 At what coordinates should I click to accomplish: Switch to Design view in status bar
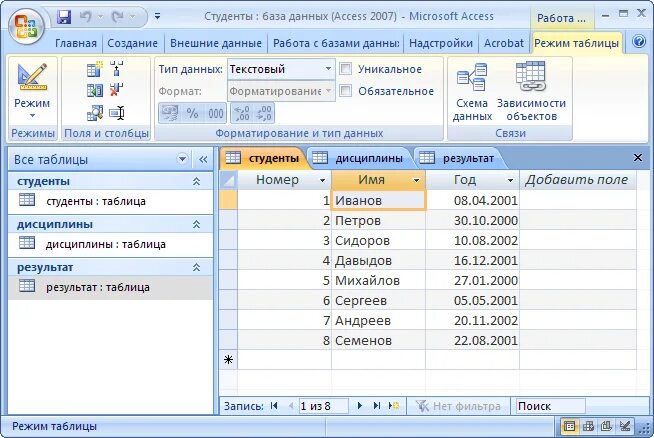(x=625, y=426)
